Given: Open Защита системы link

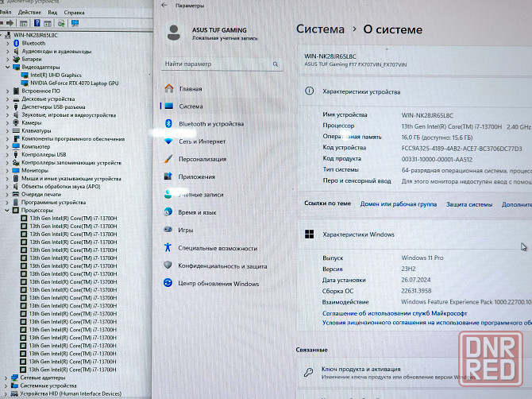Looking at the screenshot, I should (x=469, y=204).
